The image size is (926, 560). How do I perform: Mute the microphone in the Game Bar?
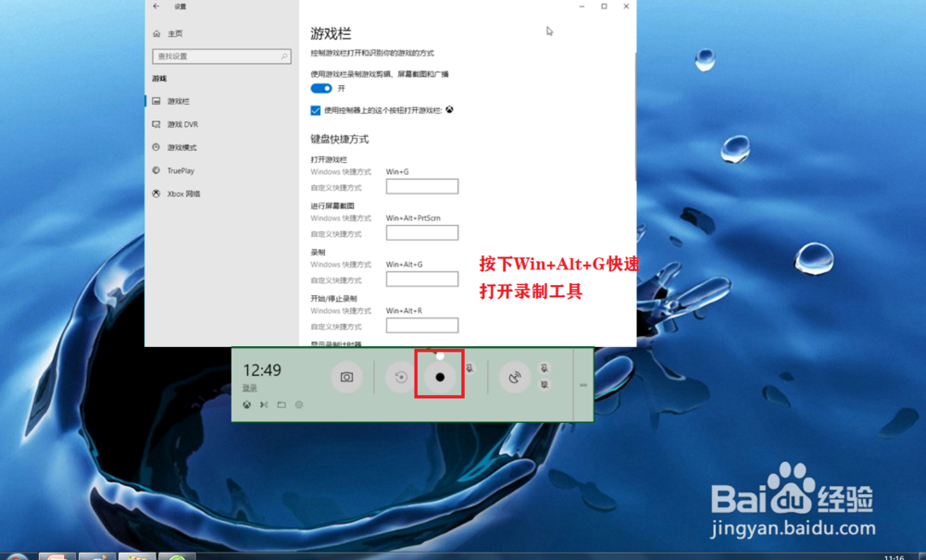coord(469,368)
